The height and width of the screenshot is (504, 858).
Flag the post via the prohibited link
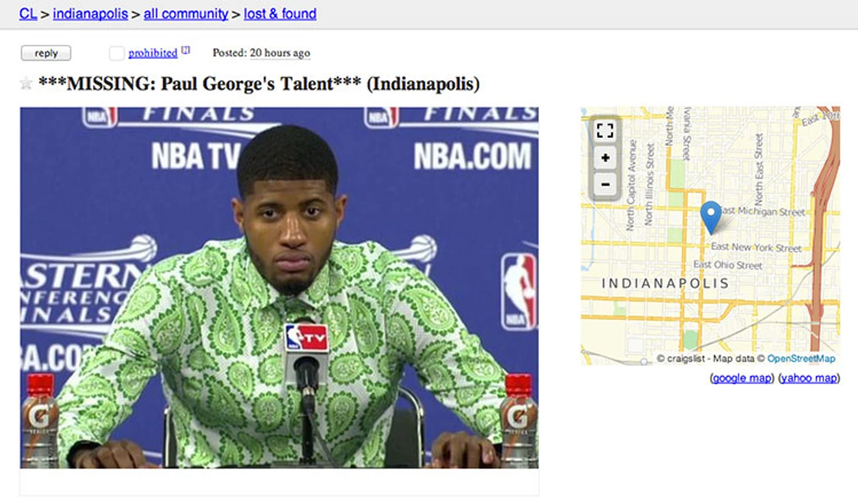click(153, 53)
